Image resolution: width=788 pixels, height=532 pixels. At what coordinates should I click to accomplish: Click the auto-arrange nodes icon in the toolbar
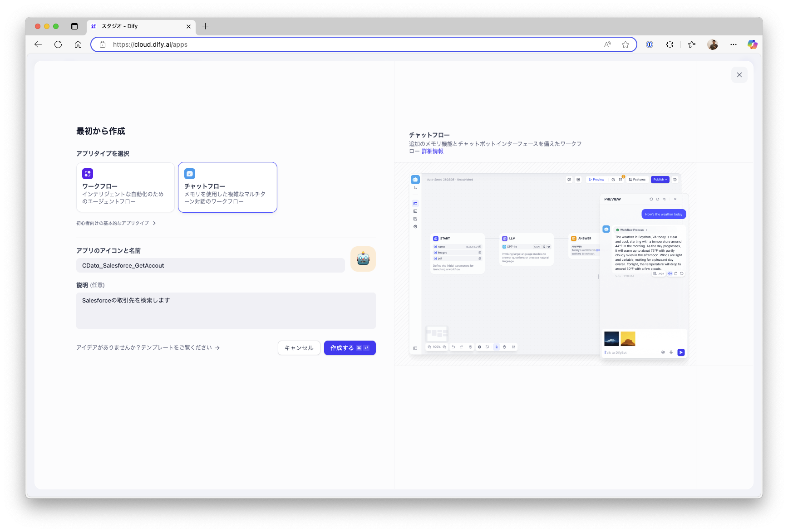(x=513, y=347)
